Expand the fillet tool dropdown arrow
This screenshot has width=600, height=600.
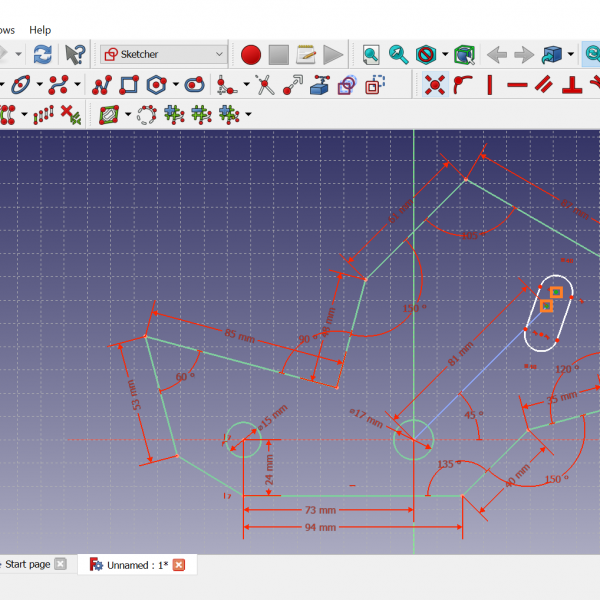pos(247,85)
